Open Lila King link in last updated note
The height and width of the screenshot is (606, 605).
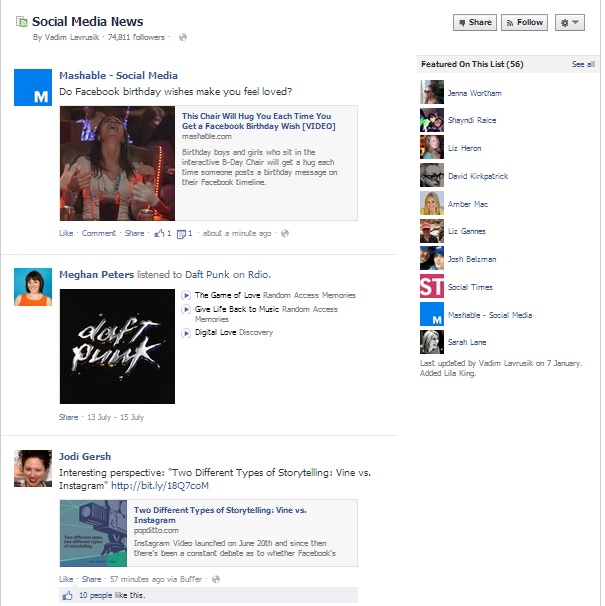pos(459,373)
